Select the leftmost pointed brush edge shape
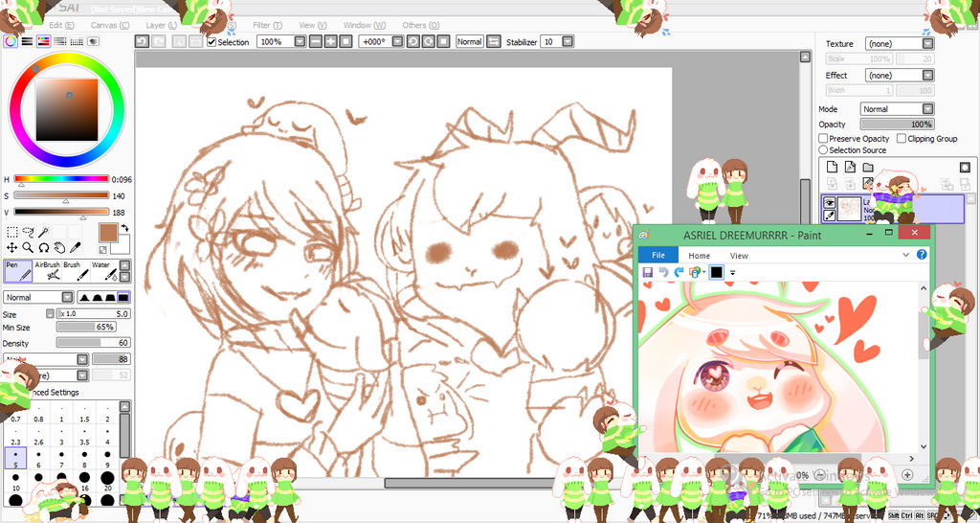Screen dimensions: 980x523 coord(84,297)
